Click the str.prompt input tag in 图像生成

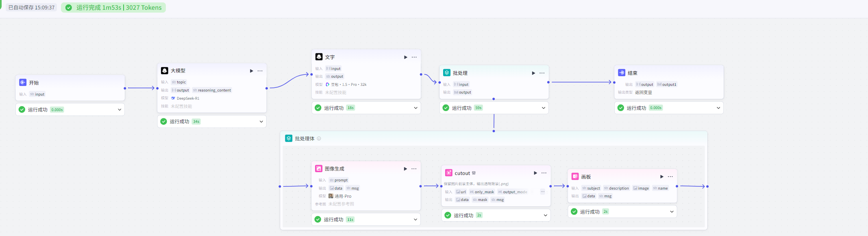pos(339,180)
